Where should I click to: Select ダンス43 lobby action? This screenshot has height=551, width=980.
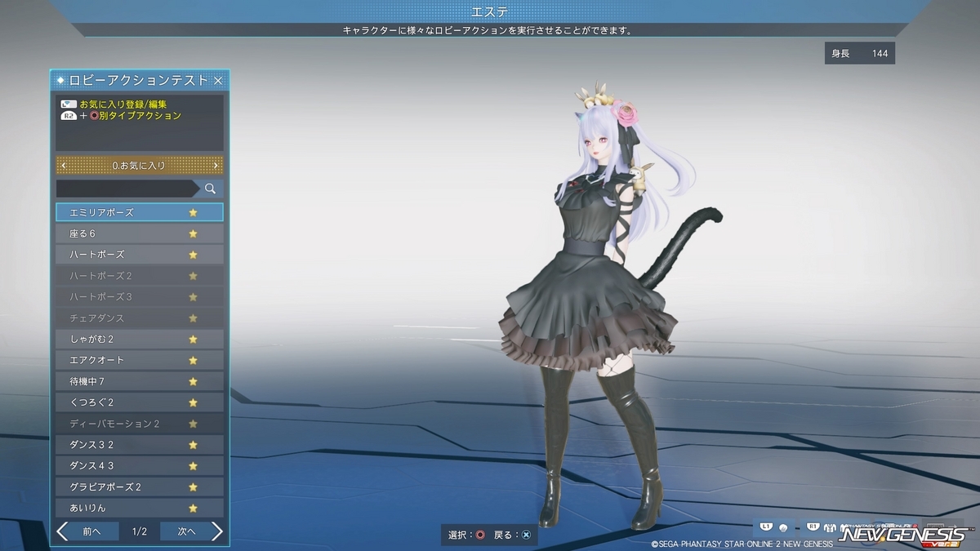click(140, 466)
